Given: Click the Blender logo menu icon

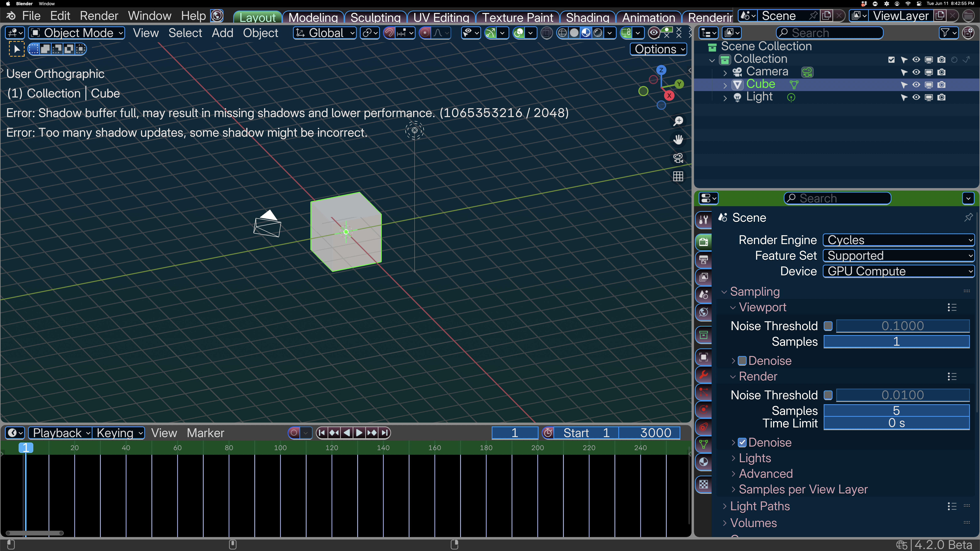Looking at the screenshot, I should [x=11, y=16].
